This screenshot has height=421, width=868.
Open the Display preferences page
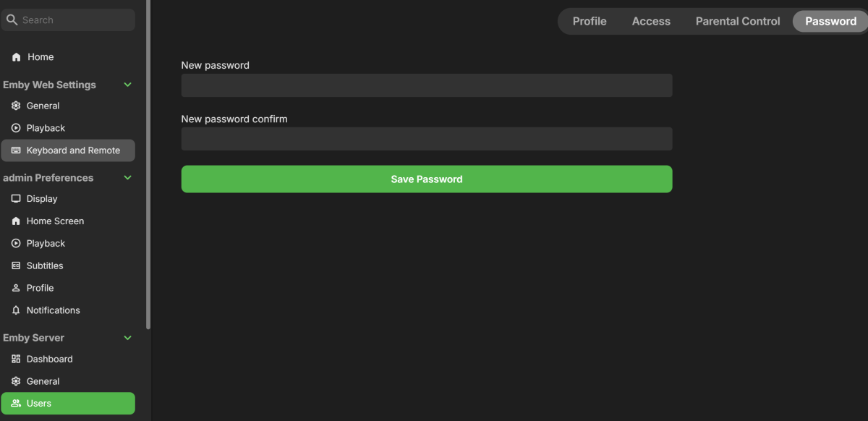click(x=68, y=199)
